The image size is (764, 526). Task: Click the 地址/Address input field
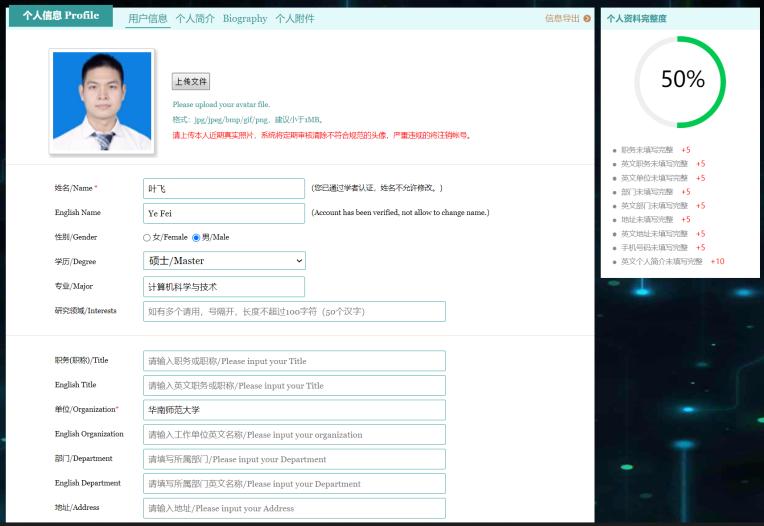click(294, 508)
